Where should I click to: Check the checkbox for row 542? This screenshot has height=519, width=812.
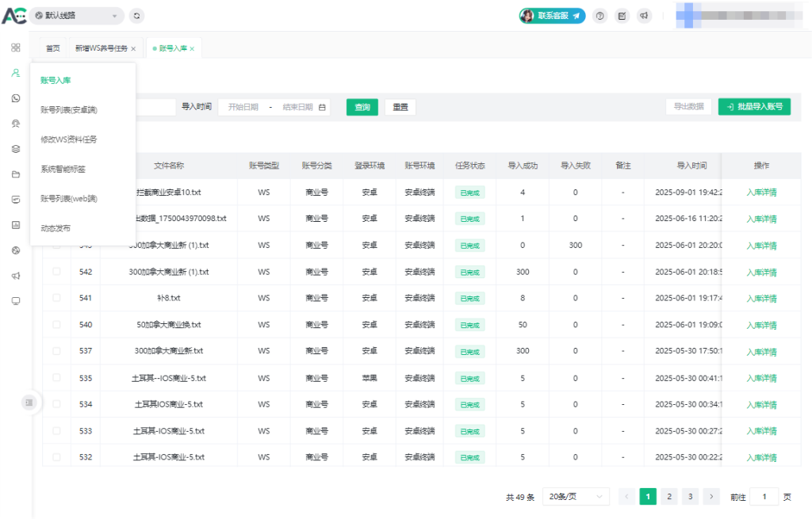pos(56,272)
